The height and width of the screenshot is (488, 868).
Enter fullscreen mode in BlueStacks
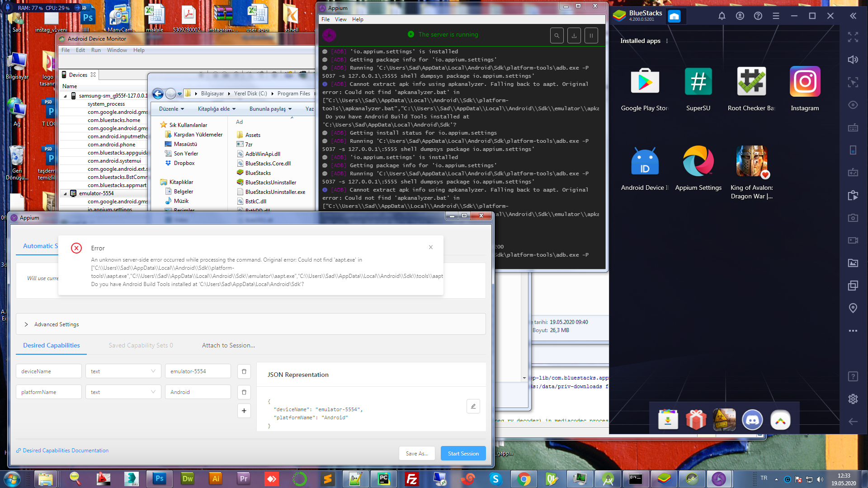pyautogui.click(x=853, y=38)
